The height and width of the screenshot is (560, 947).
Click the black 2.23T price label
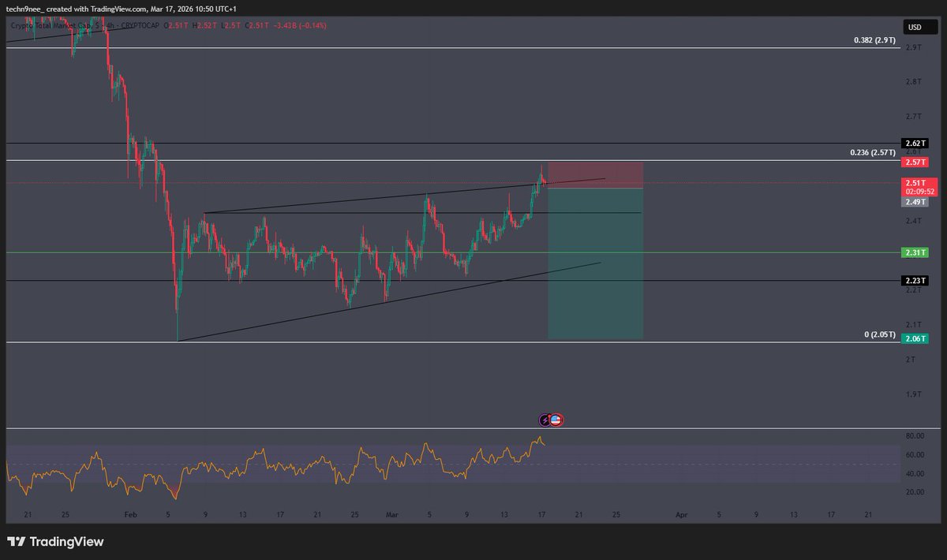point(915,280)
